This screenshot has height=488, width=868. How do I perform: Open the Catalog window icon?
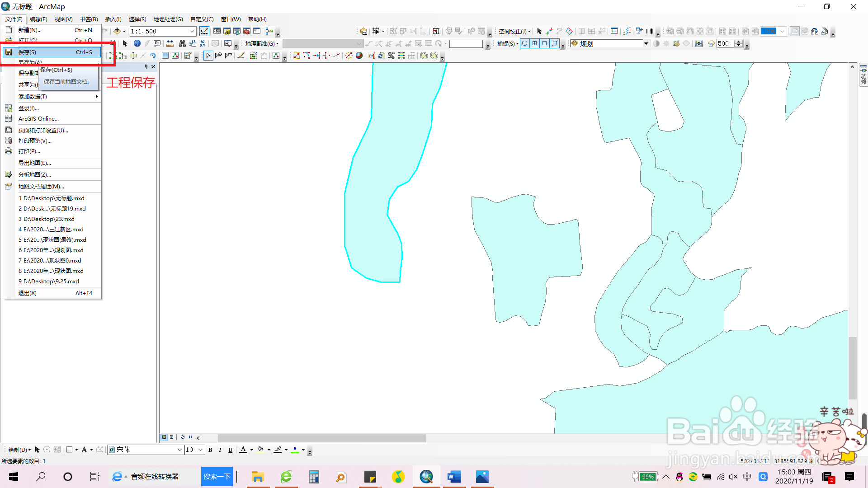point(227,31)
